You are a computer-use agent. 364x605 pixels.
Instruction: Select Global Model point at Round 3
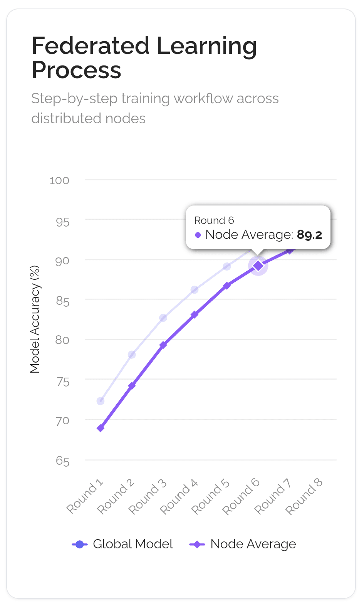[x=163, y=318]
